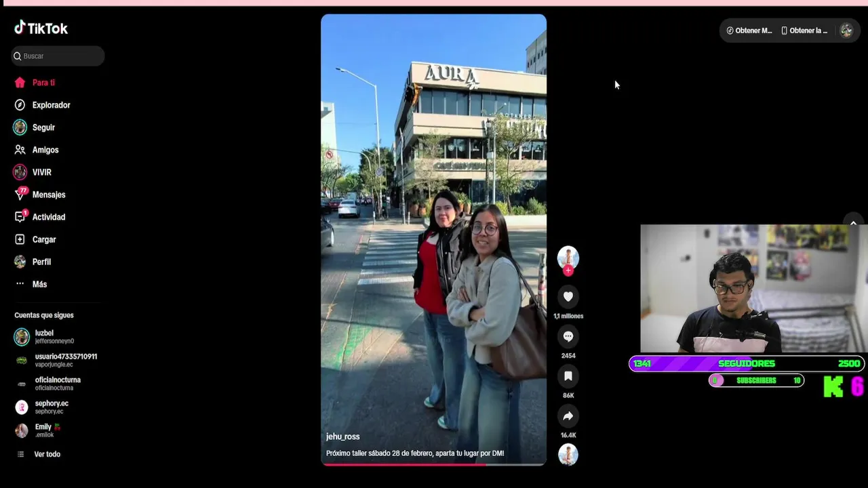Click the Explorador compass icon
Image resolution: width=868 pixels, height=488 pixels.
[20, 105]
